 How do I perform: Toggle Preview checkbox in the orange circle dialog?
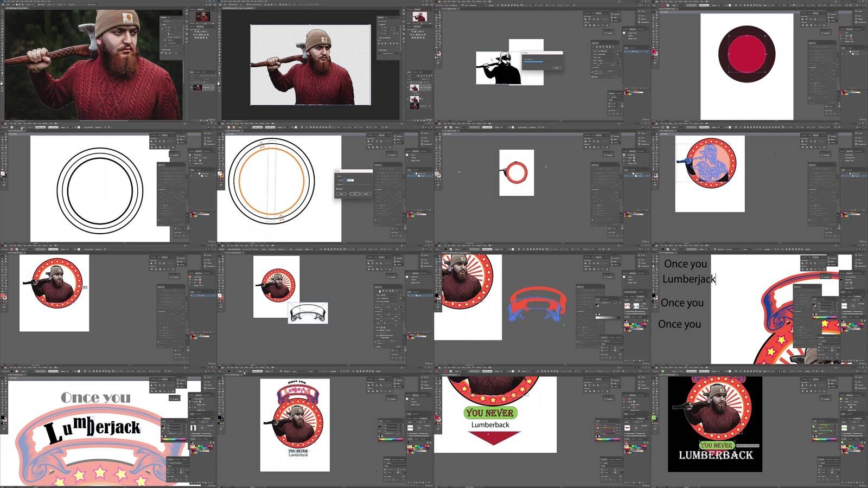click(x=337, y=189)
